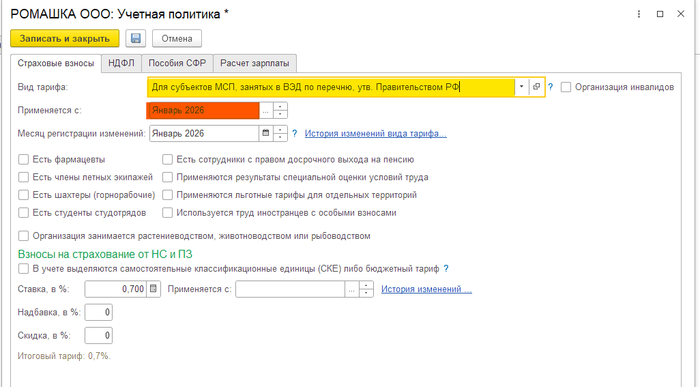700x387 pixels.
Task: Open calendar picker in Месяц регистрации изменений
Action: tap(266, 133)
